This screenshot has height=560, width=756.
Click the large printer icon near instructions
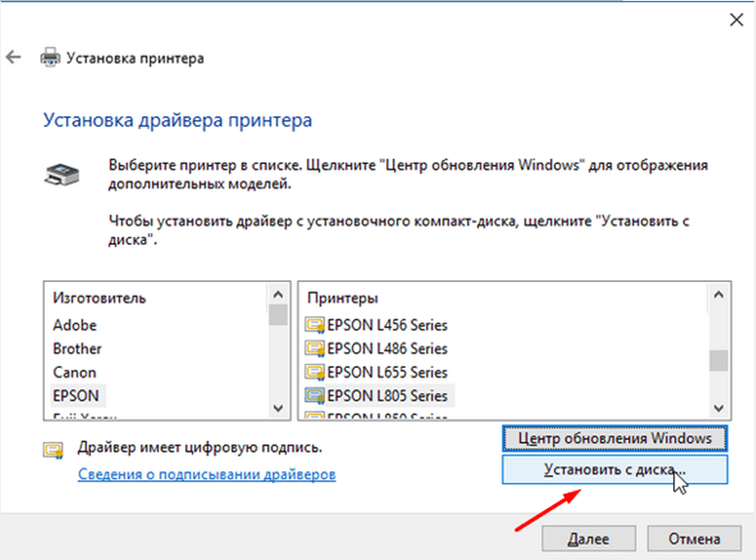click(x=58, y=175)
